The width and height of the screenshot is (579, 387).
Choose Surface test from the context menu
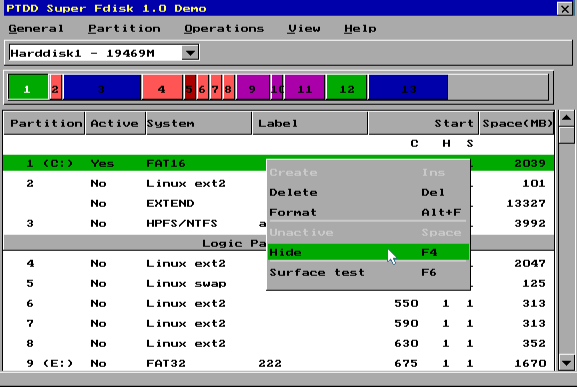coord(368,272)
